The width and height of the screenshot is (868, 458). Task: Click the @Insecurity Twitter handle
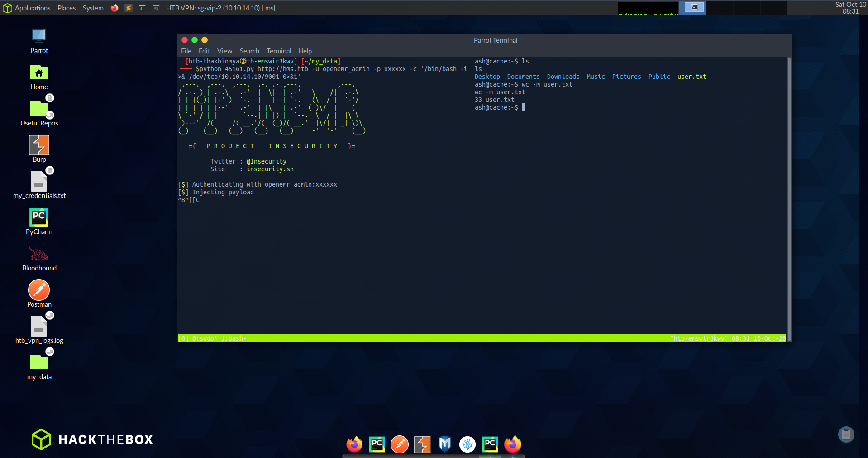(267, 161)
